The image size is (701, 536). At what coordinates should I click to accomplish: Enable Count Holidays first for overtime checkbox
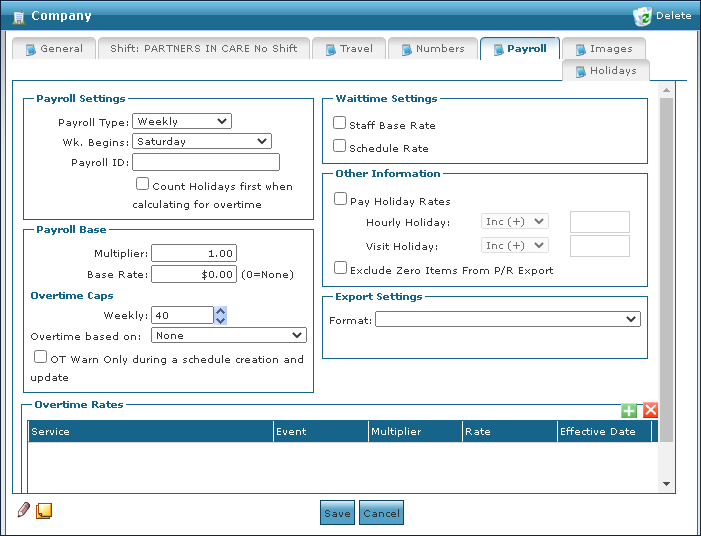[x=142, y=184]
